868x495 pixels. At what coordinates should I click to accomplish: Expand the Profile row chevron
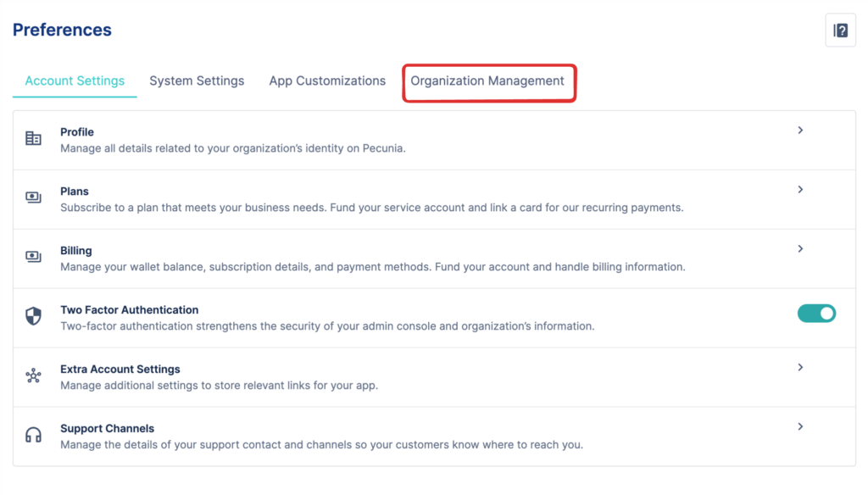tap(800, 131)
